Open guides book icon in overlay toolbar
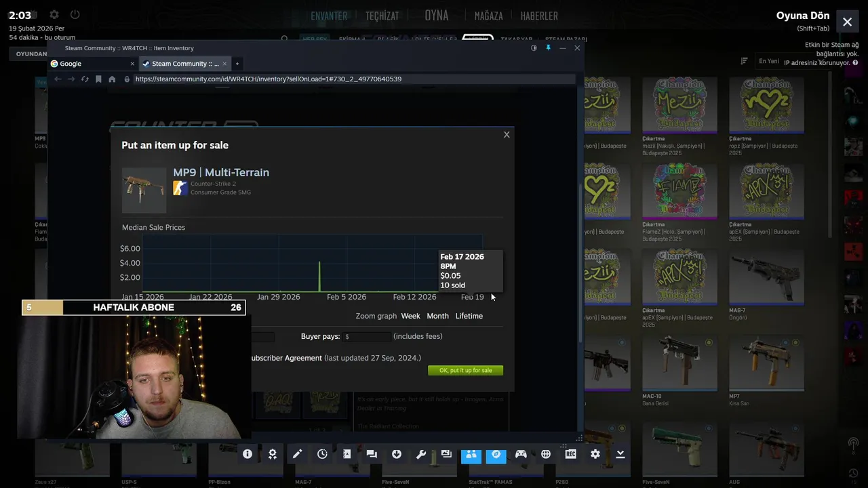Image resolution: width=868 pixels, height=488 pixels. (347, 454)
